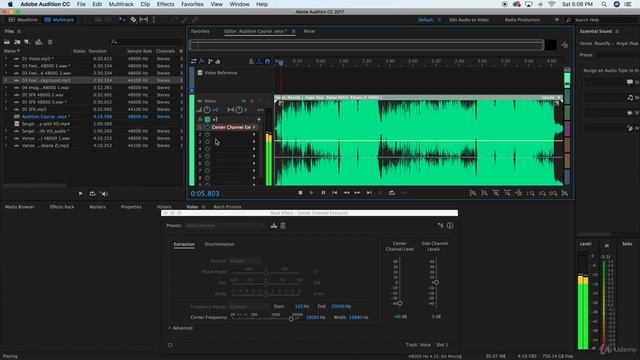Click the Effects fx icon in multitrack toolbar
The height and width of the screenshot is (360, 640).
pyautogui.click(x=202, y=61)
